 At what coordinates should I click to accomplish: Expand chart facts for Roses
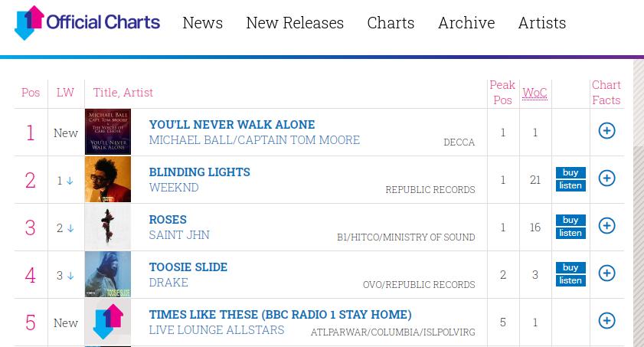pos(606,226)
